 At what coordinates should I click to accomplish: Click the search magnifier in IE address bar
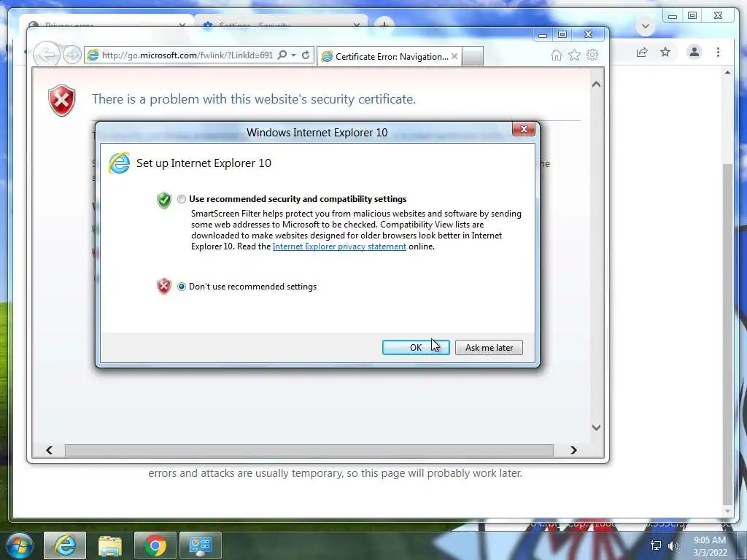point(282,55)
